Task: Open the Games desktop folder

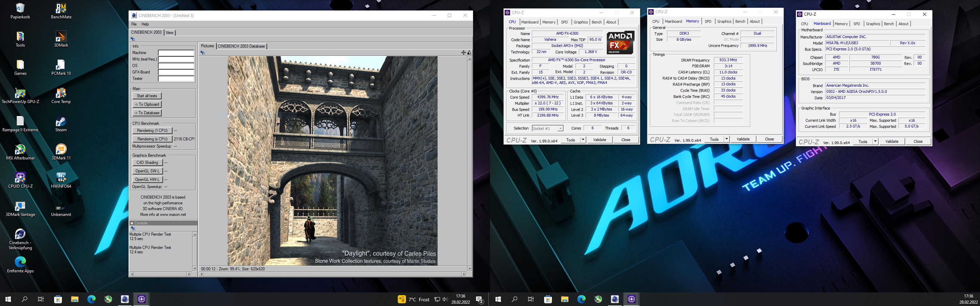Action: tap(20, 68)
